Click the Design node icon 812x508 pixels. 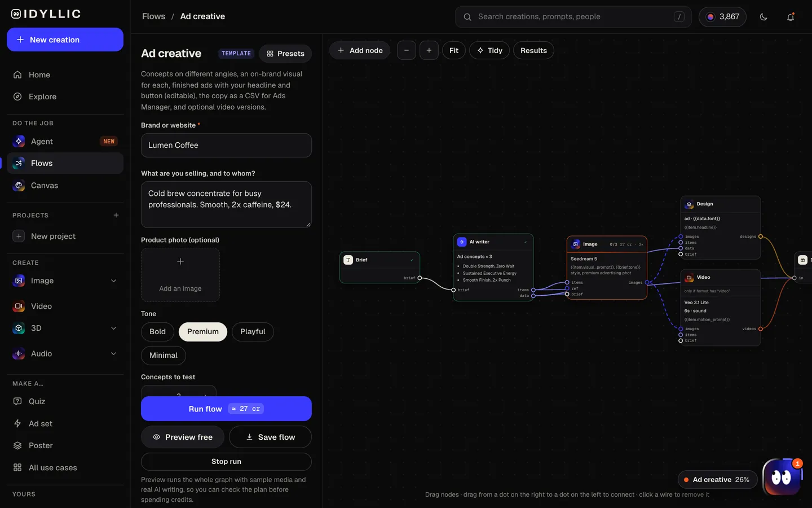coord(689,204)
